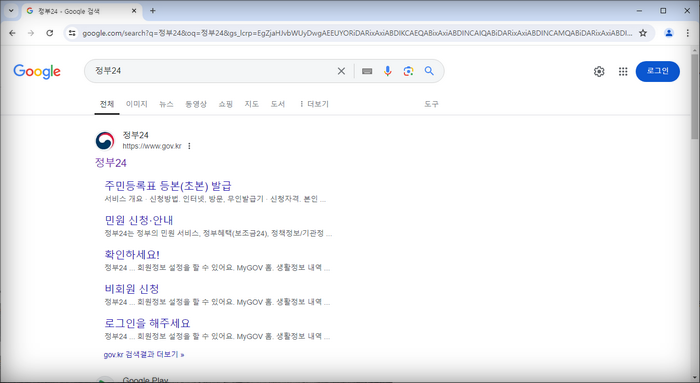Open the Google apps grid
The image size is (700, 383).
click(623, 71)
